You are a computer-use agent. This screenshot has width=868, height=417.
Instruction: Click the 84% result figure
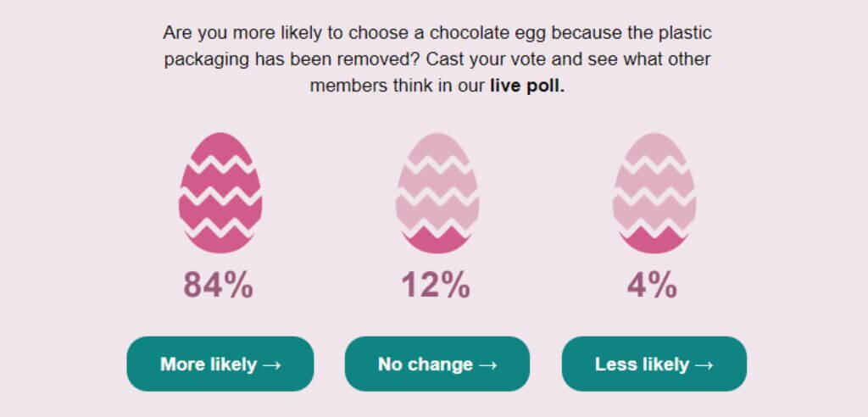219,286
